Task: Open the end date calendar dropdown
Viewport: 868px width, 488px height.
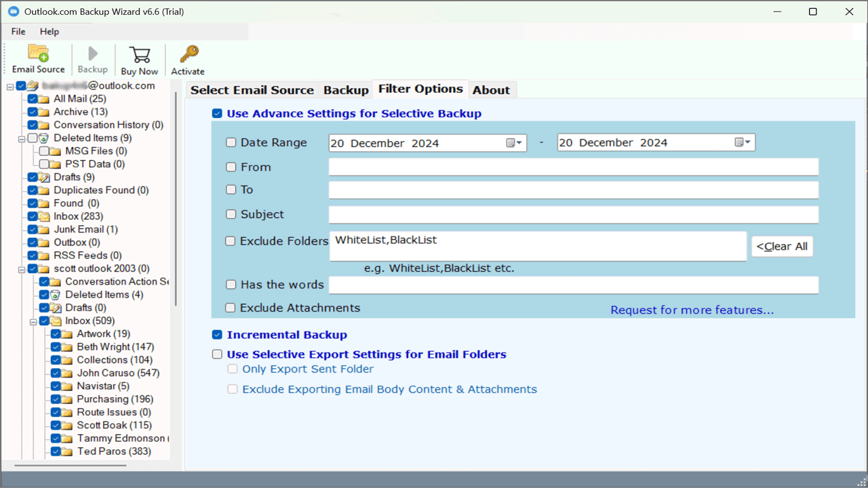Action: pos(743,142)
